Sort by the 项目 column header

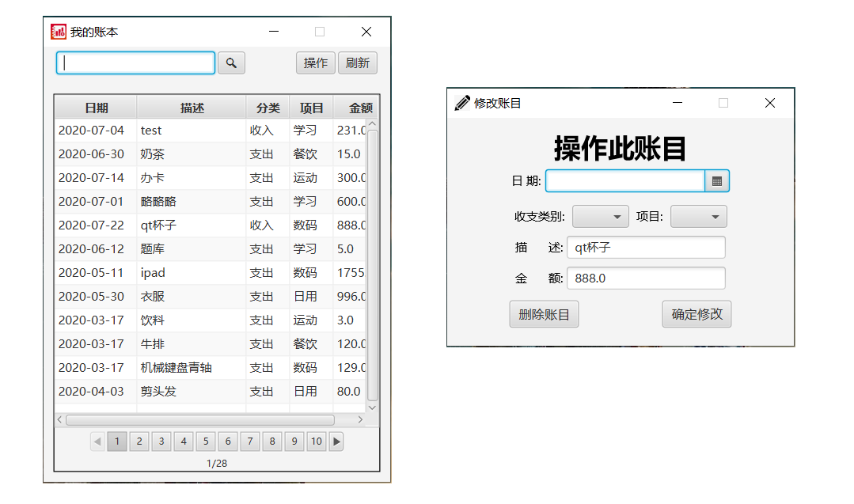[312, 108]
